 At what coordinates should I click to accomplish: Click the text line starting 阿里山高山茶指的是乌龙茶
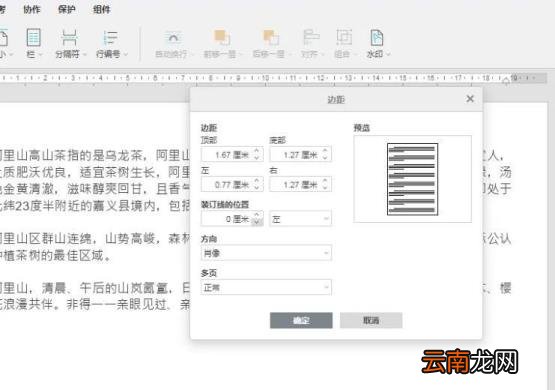(x=95, y=155)
